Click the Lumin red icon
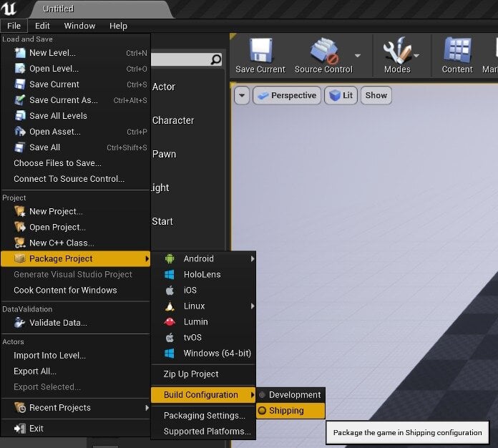The height and width of the screenshot is (448, 498). [x=170, y=322]
